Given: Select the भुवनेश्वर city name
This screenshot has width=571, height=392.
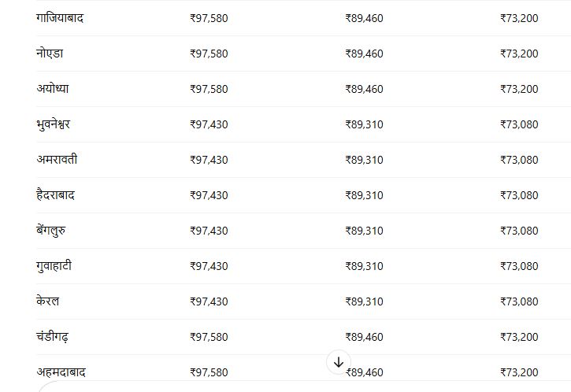Looking at the screenshot, I should [54, 124].
